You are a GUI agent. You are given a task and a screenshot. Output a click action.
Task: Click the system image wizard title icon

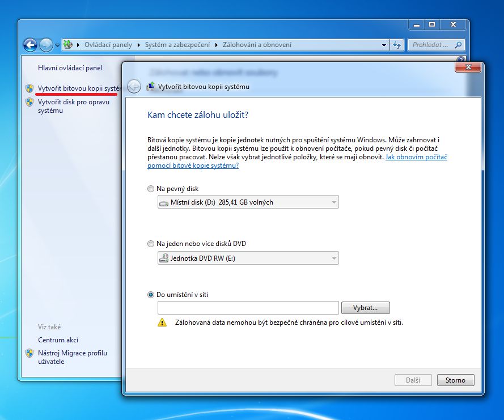pyautogui.click(x=150, y=86)
